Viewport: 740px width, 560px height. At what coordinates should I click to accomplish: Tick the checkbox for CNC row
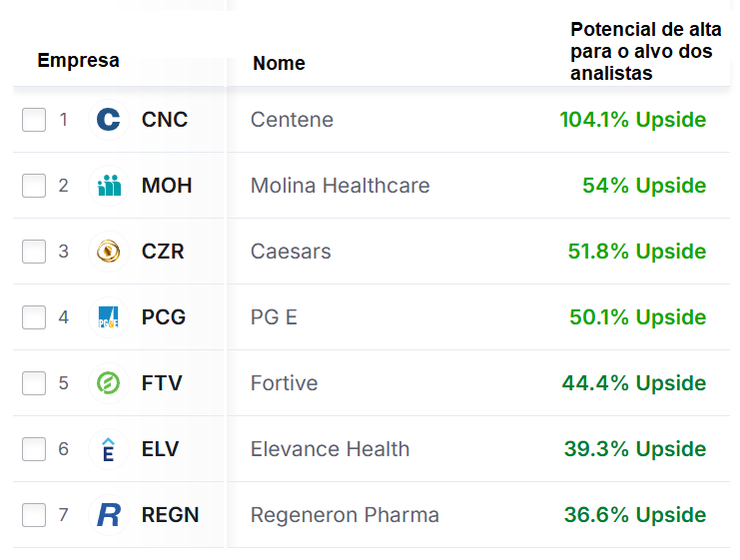(34, 120)
